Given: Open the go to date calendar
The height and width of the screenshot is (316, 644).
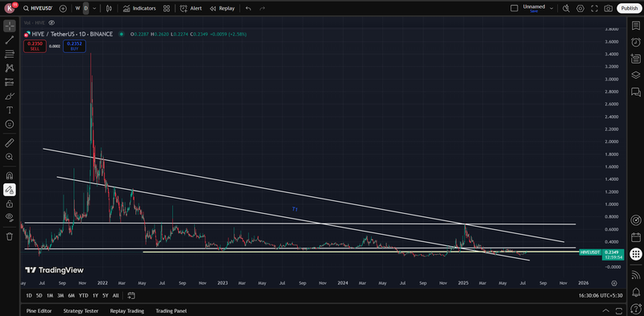Looking at the screenshot, I should (131, 295).
